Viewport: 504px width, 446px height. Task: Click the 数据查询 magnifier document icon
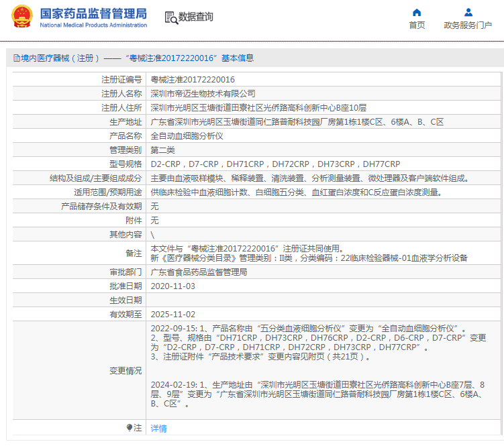coord(171,17)
